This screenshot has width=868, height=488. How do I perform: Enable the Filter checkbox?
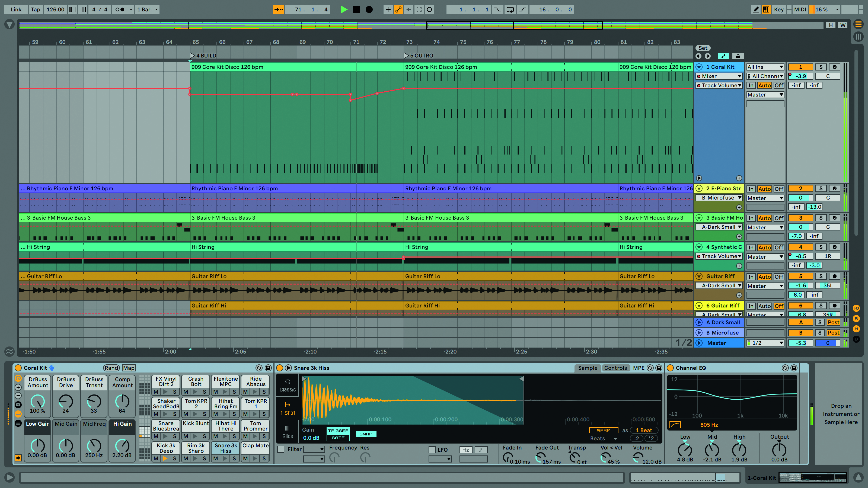281,449
